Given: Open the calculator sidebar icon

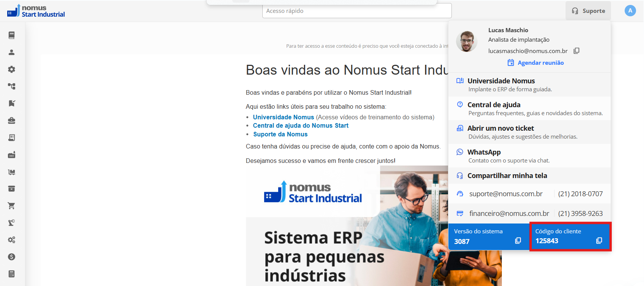Looking at the screenshot, I should (12, 274).
